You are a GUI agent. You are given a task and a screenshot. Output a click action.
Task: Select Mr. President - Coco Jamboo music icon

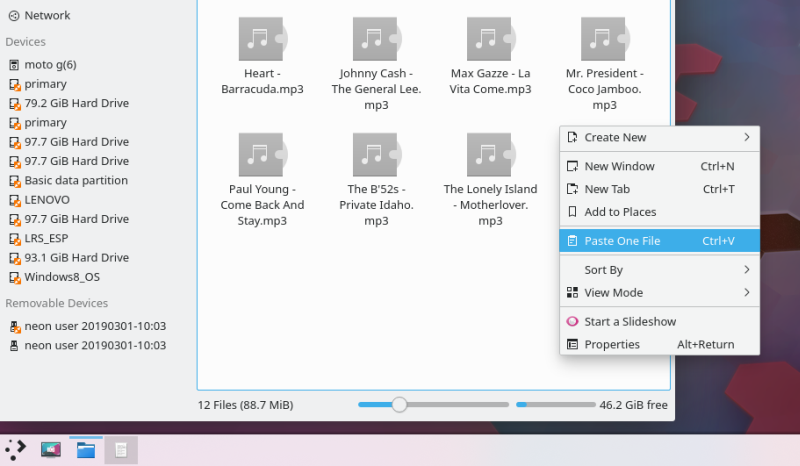pos(605,39)
